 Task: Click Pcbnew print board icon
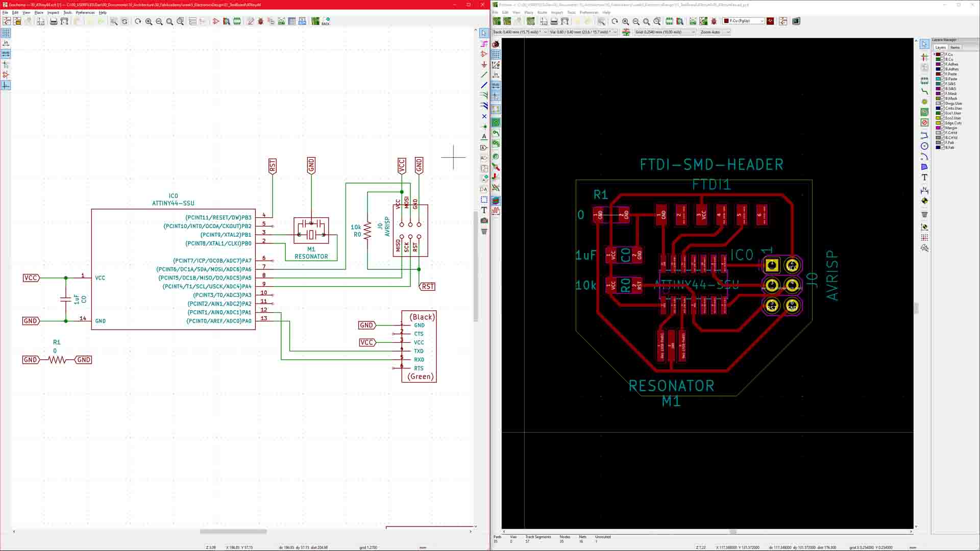554,21
